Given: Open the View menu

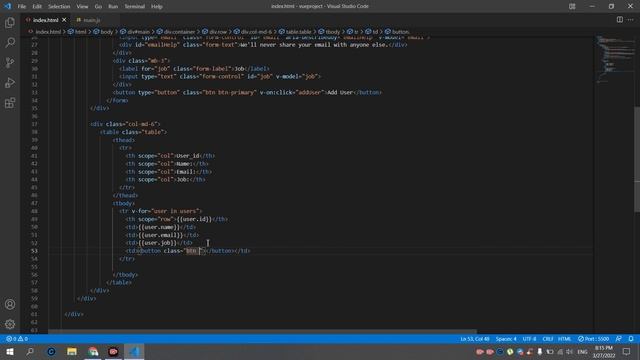Looking at the screenshot, I should click(82, 7).
